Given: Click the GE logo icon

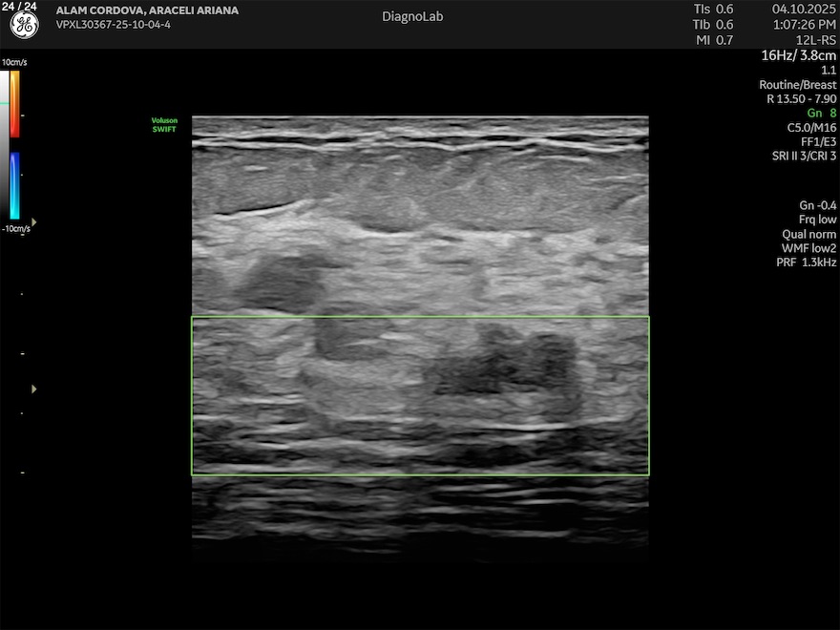Looking at the screenshot, I should coord(24,26).
